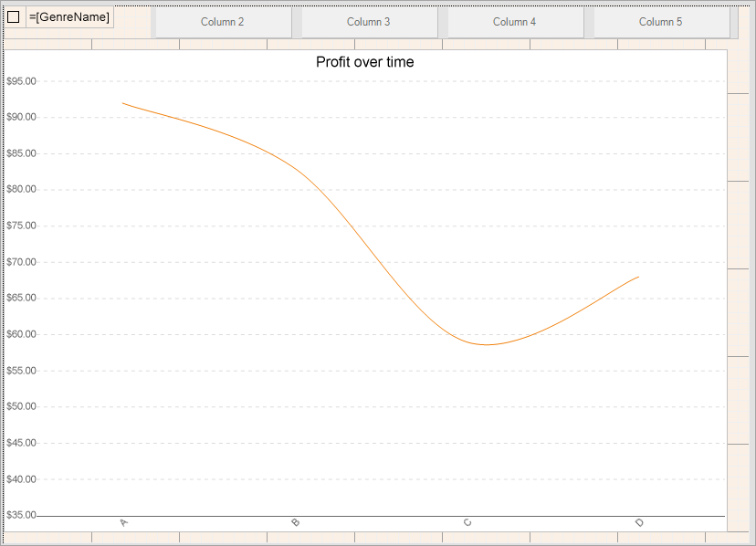Viewport: 756px width, 546px height.
Task: Click the $40.00 axis label
Action: 21,479
